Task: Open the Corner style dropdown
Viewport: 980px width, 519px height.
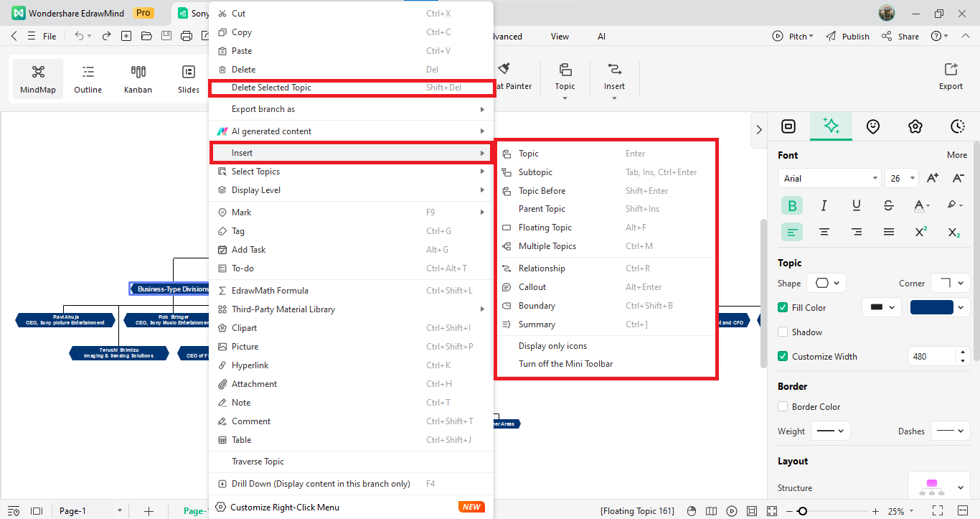Action: (x=951, y=283)
